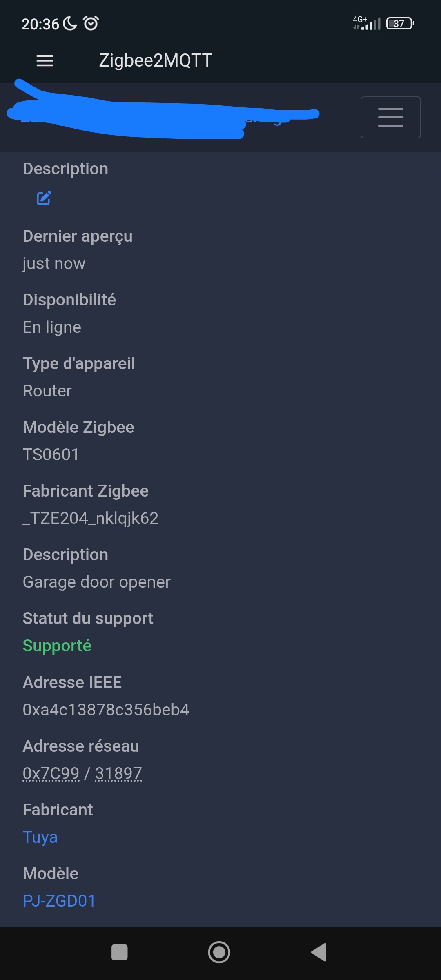The height and width of the screenshot is (980, 441).
Task: Tap the green Supporté status text
Action: pyautogui.click(x=57, y=646)
